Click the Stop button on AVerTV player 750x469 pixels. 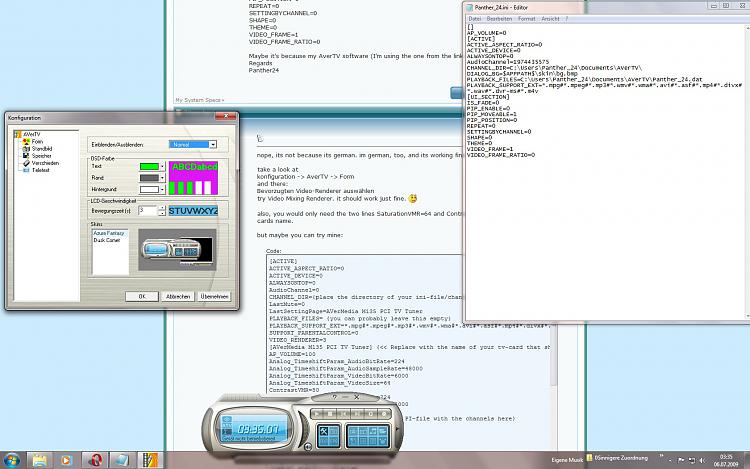pos(330,414)
